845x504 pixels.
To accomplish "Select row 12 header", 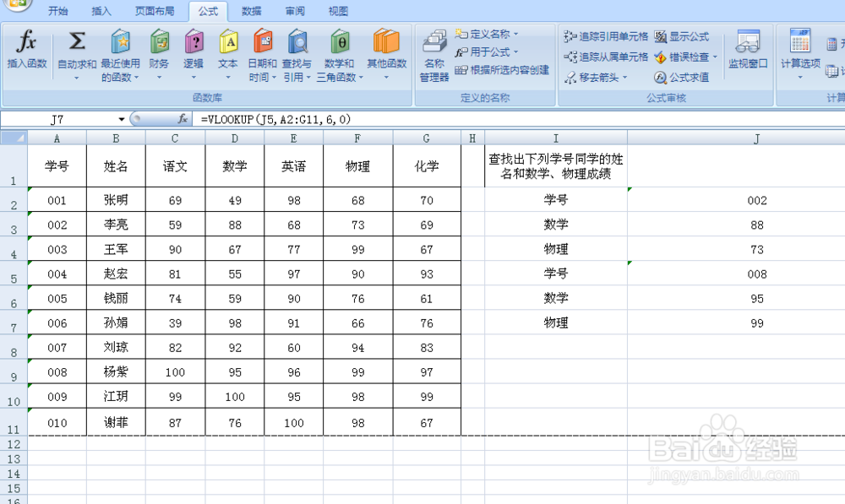I will click(14, 444).
